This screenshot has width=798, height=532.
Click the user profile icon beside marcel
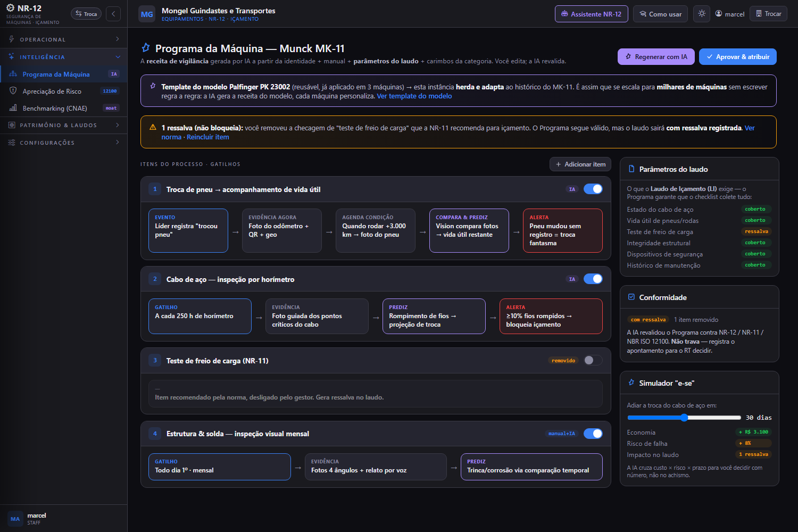pos(719,14)
